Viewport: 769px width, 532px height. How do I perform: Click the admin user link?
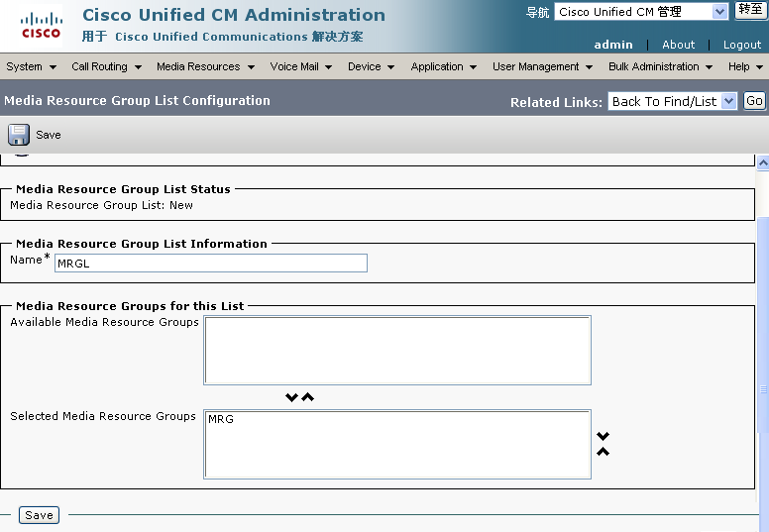click(613, 45)
